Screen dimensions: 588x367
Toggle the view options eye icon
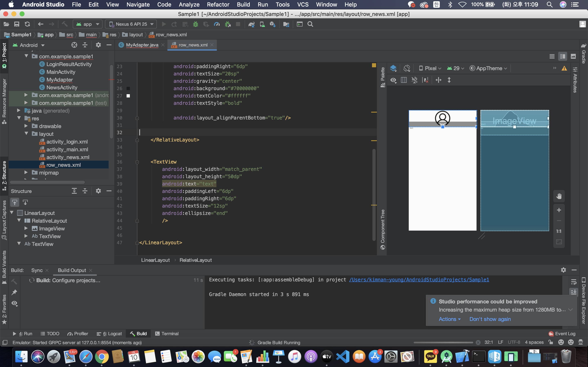[393, 80]
